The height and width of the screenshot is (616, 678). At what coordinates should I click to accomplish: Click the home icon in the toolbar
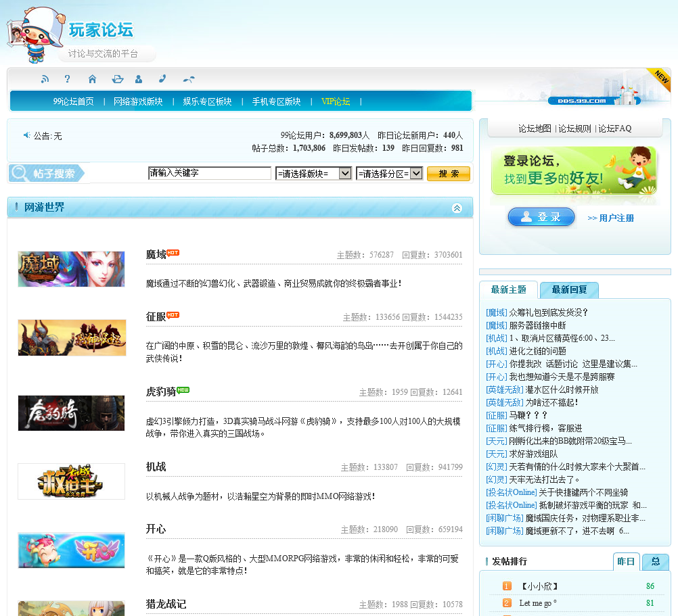(92, 79)
